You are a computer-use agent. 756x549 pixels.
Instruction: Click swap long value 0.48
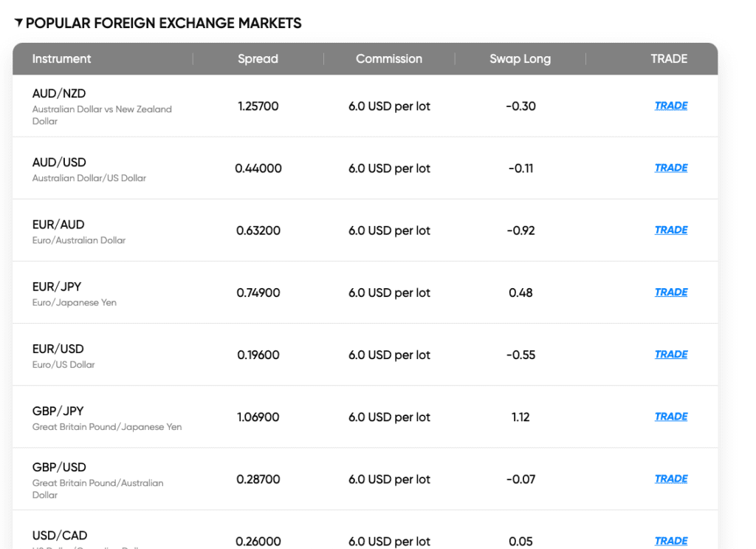[520, 293]
